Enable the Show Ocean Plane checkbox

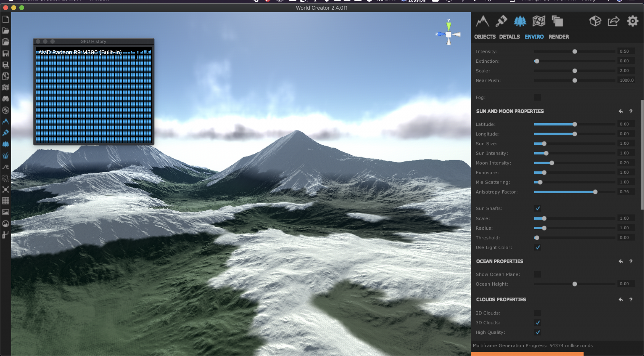(x=537, y=274)
